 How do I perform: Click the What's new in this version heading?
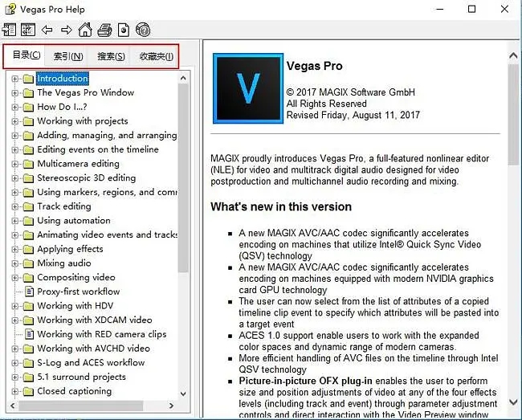pyautogui.click(x=281, y=206)
